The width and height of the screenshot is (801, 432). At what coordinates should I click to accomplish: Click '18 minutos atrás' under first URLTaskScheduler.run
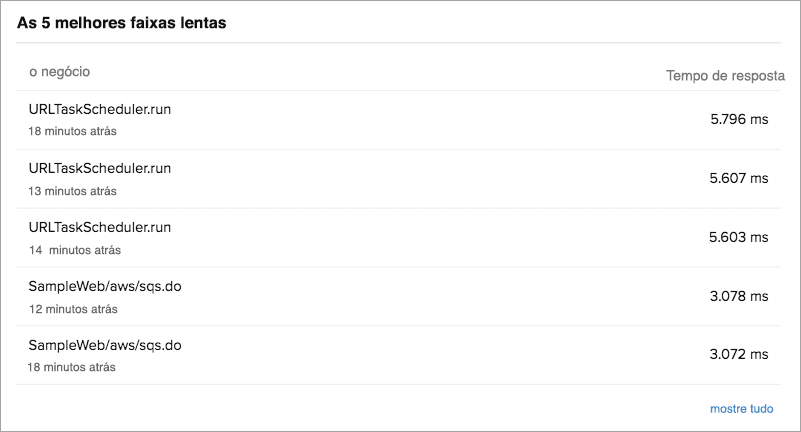72,131
